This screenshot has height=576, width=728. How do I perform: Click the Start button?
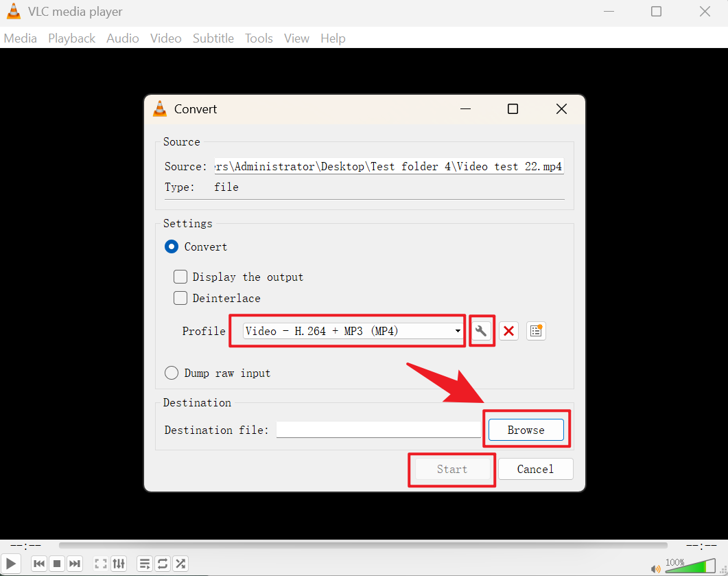pyautogui.click(x=452, y=469)
